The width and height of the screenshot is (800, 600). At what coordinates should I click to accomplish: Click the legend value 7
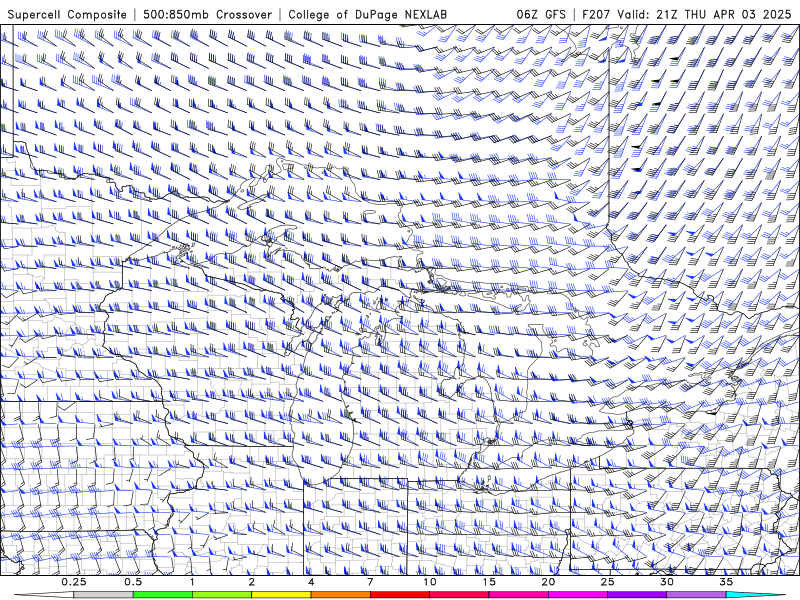coord(370,582)
